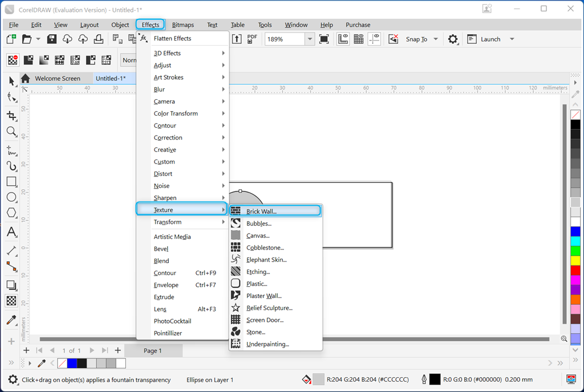Go to last page arrow

click(x=105, y=350)
